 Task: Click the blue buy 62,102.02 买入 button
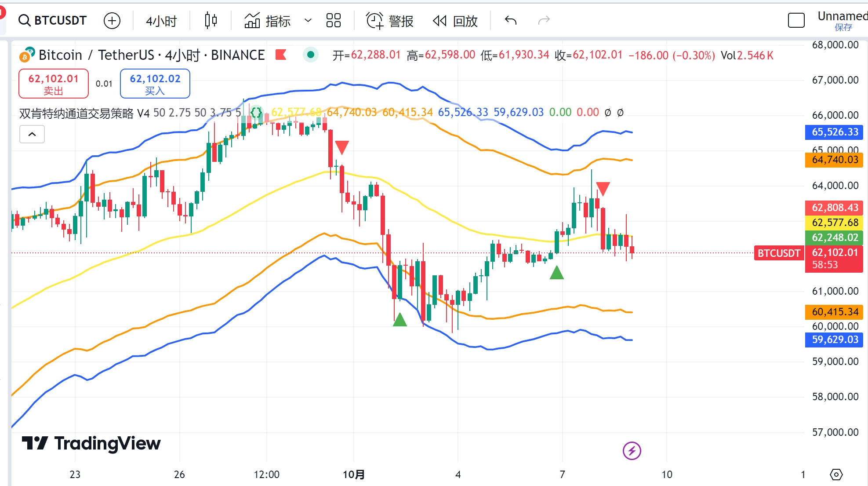pyautogui.click(x=155, y=84)
